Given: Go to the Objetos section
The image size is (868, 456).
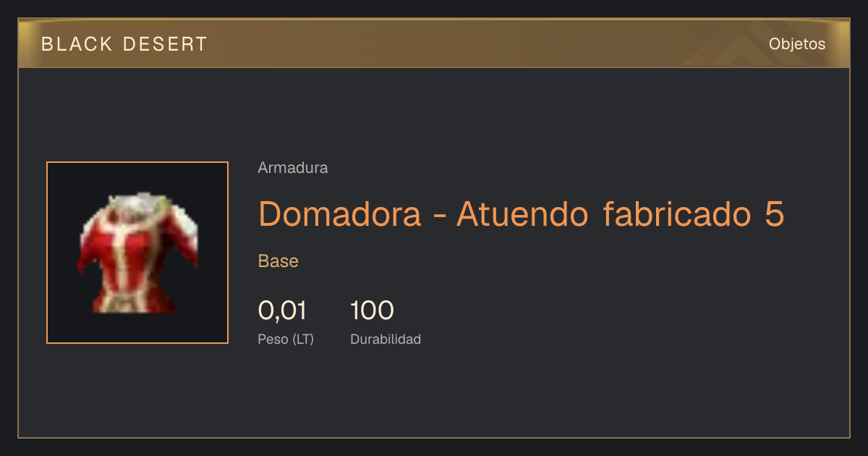Looking at the screenshot, I should point(797,44).
